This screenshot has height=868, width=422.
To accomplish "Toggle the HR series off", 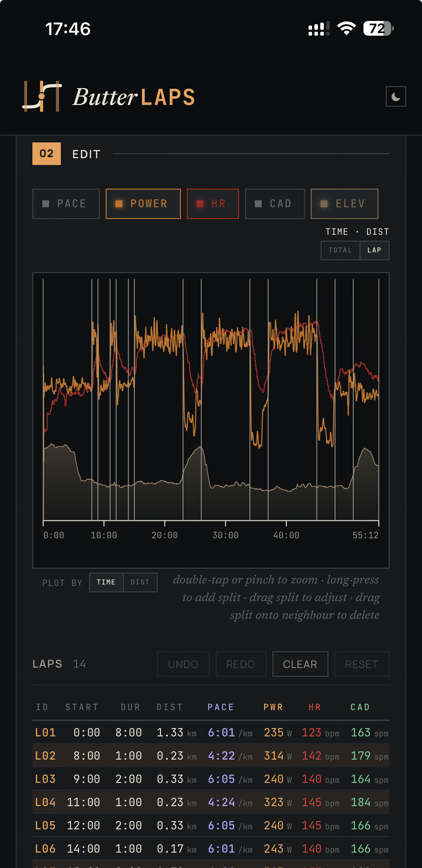I will (213, 204).
